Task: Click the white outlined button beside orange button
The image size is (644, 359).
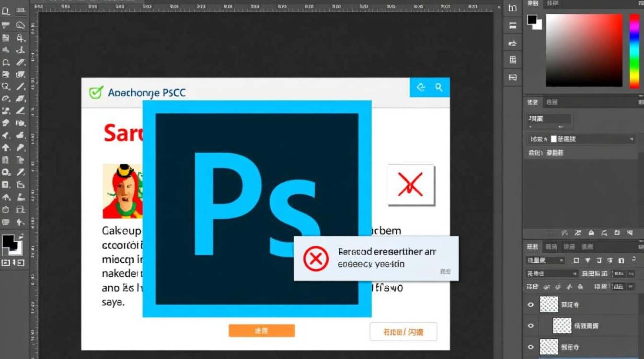Action: [403, 331]
